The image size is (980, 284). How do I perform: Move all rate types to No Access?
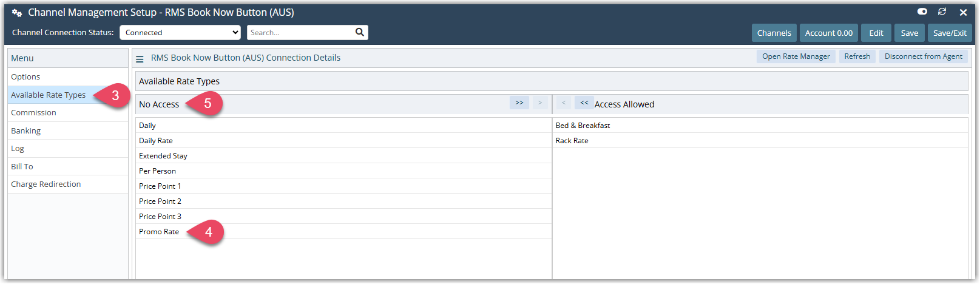pos(584,103)
